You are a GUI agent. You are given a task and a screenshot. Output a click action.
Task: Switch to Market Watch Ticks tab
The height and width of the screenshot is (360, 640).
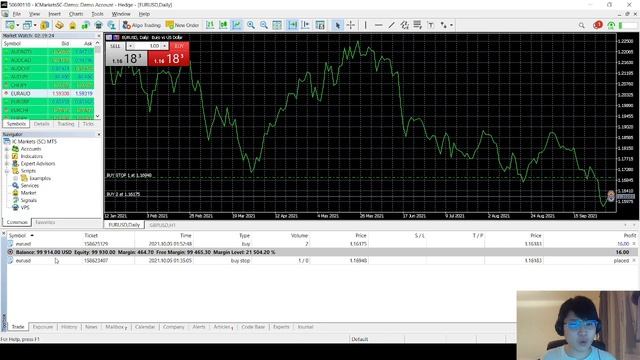88,124
